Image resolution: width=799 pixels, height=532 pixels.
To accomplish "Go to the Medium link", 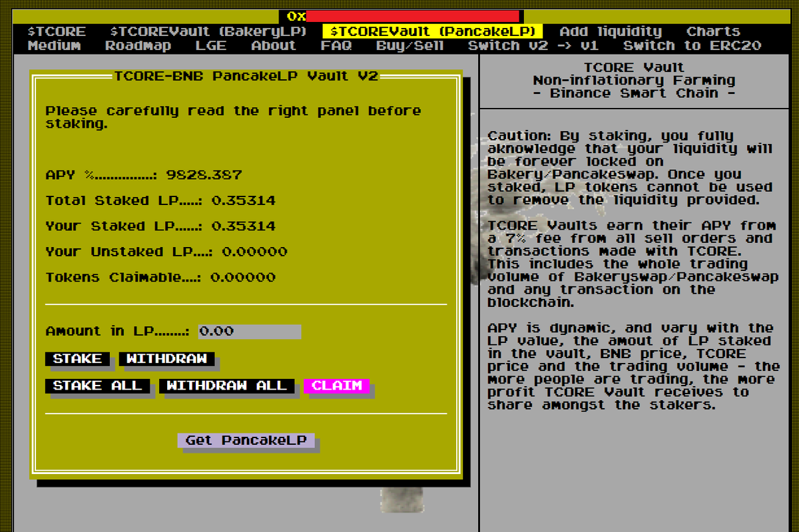I will click(54, 45).
